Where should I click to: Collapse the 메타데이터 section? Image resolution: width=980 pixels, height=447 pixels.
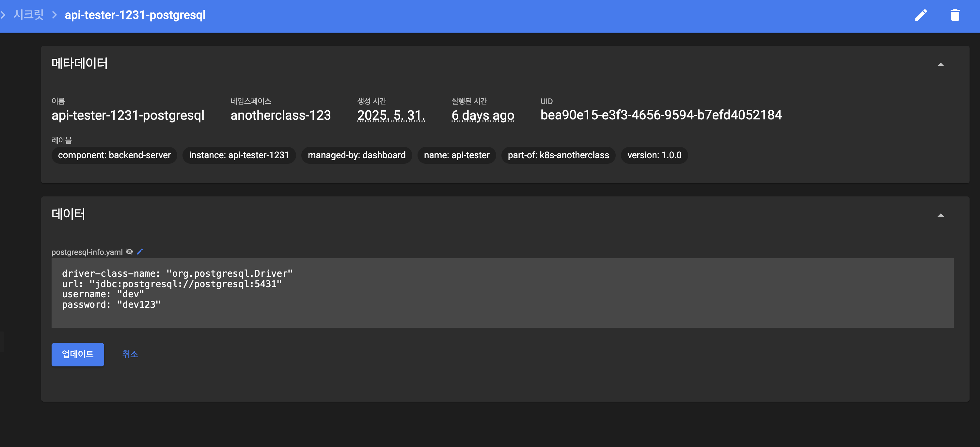pyautogui.click(x=940, y=65)
